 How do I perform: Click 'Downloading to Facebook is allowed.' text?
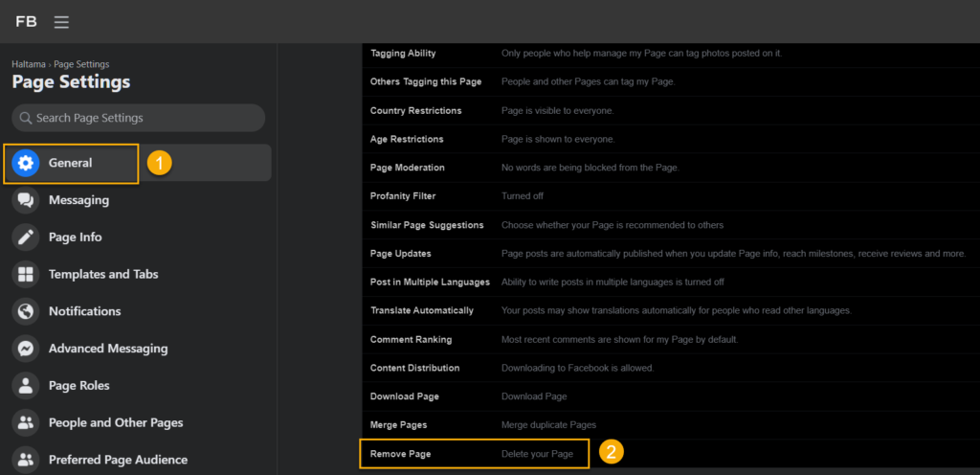pyautogui.click(x=577, y=368)
